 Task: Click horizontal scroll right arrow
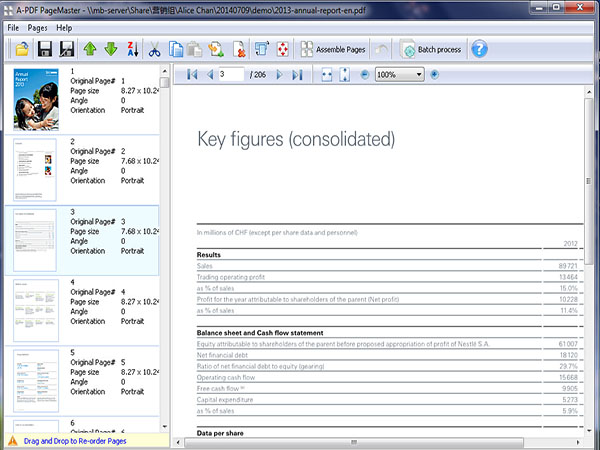tap(578, 442)
